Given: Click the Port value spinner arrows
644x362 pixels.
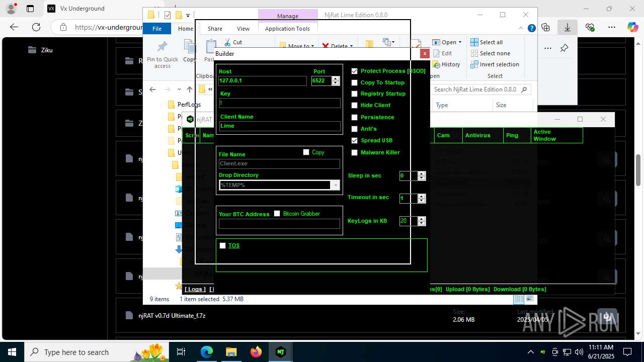Looking at the screenshot, I should pyautogui.click(x=336, y=80).
